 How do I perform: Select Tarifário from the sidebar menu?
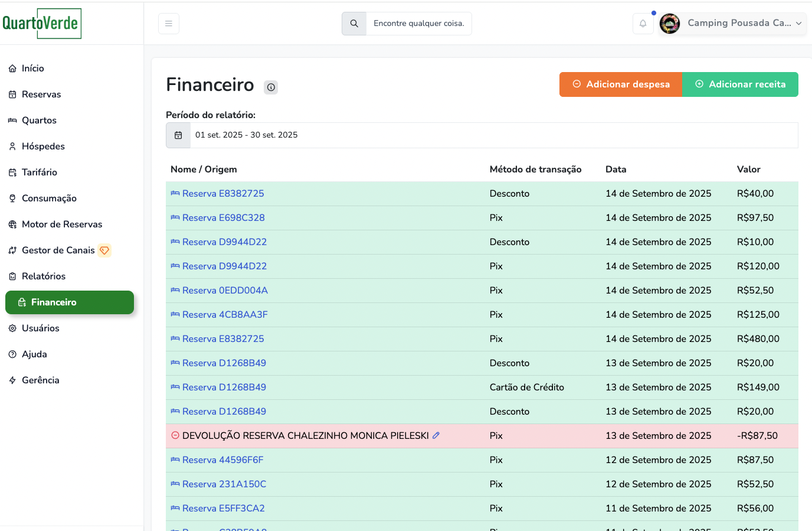39,172
